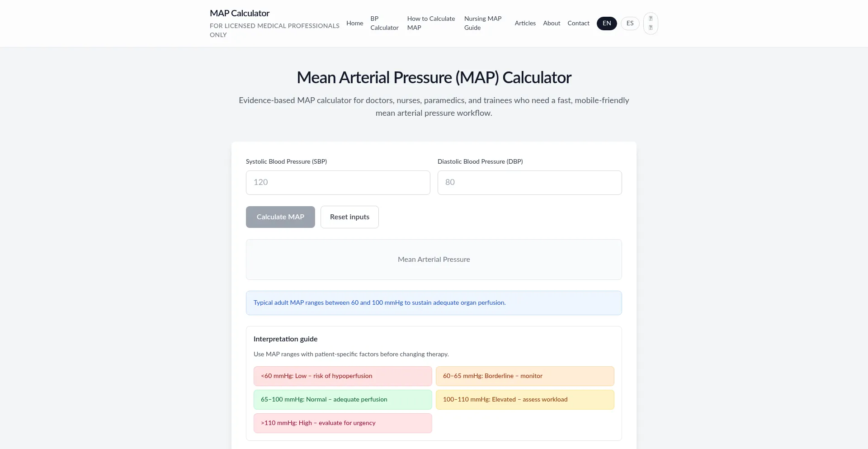Click the MAP Calculator logo

pos(239,13)
